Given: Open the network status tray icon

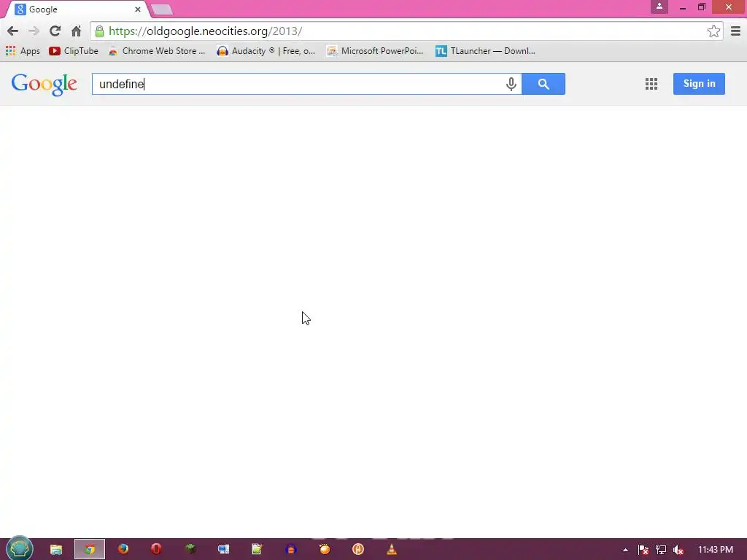Looking at the screenshot, I should point(661,550).
